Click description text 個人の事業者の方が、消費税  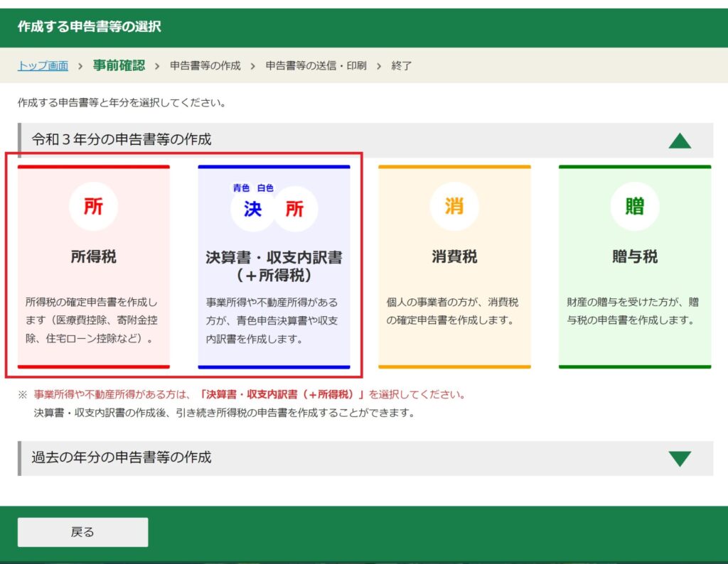453,311
